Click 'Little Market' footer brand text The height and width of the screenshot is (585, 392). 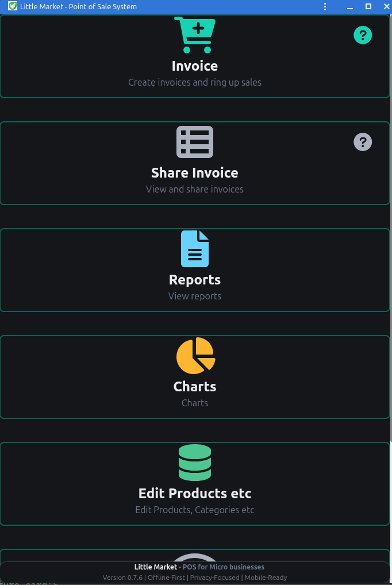coord(155,567)
